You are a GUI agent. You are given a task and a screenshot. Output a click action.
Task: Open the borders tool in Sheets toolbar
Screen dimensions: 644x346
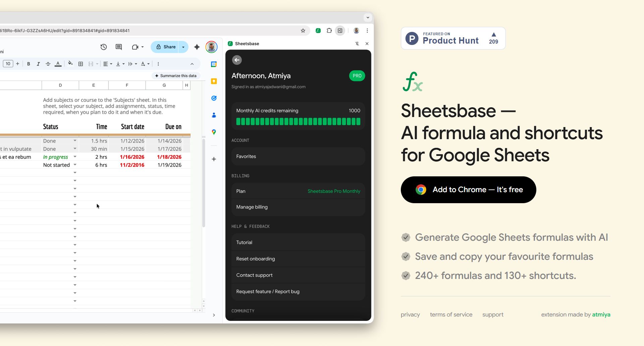click(x=80, y=64)
